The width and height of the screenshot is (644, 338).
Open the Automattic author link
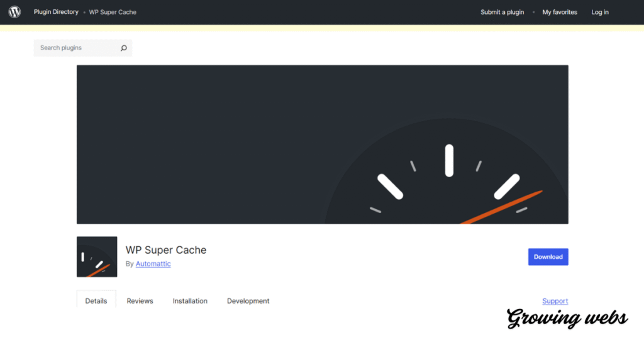tap(153, 264)
